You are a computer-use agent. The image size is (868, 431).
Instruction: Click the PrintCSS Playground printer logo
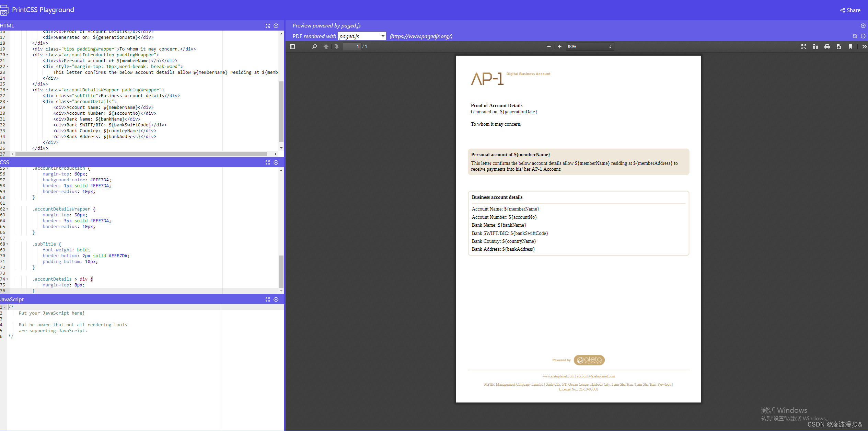5,10
